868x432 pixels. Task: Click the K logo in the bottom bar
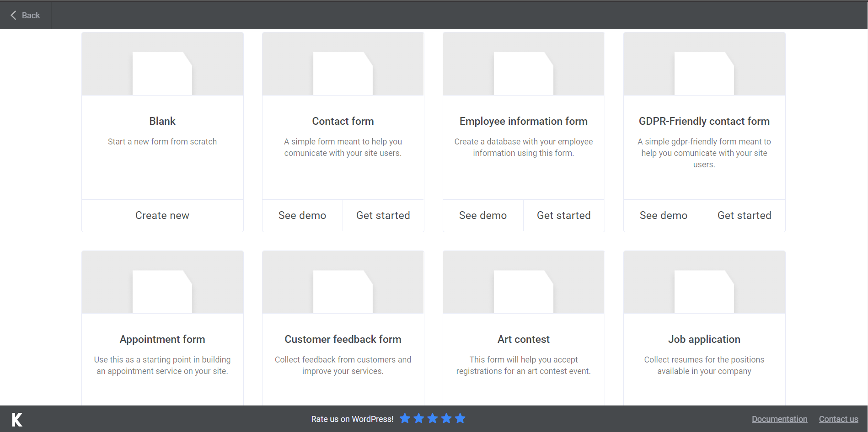(x=16, y=419)
